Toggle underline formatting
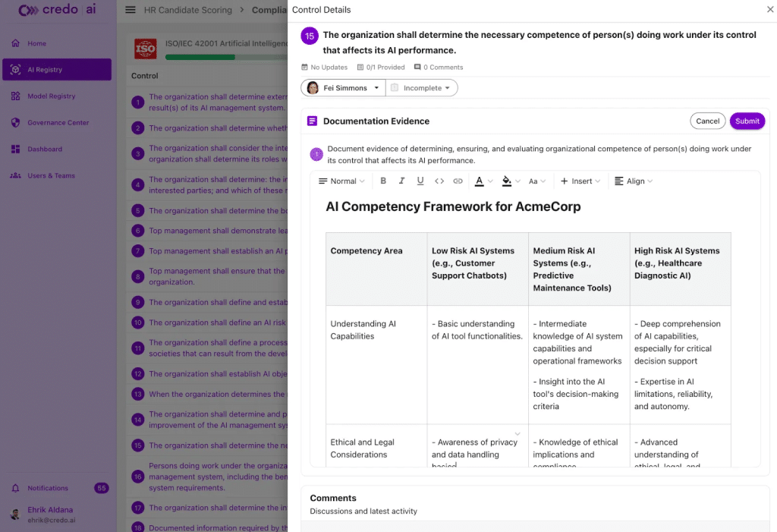The height and width of the screenshot is (532, 777). (x=420, y=181)
